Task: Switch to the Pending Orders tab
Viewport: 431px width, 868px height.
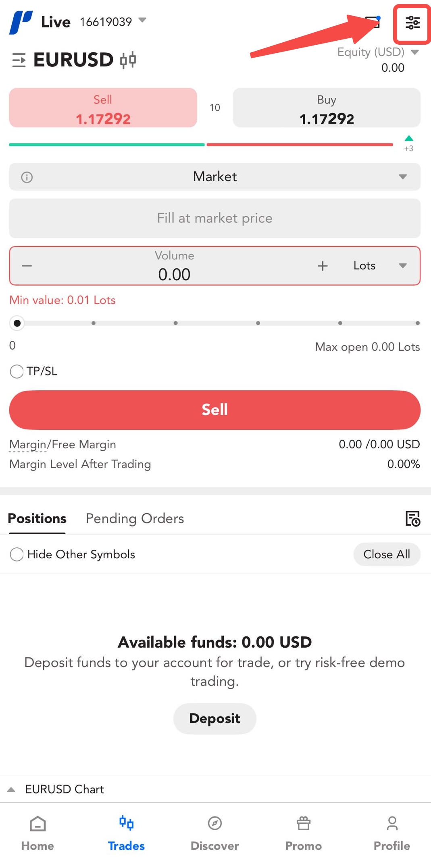Action: 135,518
